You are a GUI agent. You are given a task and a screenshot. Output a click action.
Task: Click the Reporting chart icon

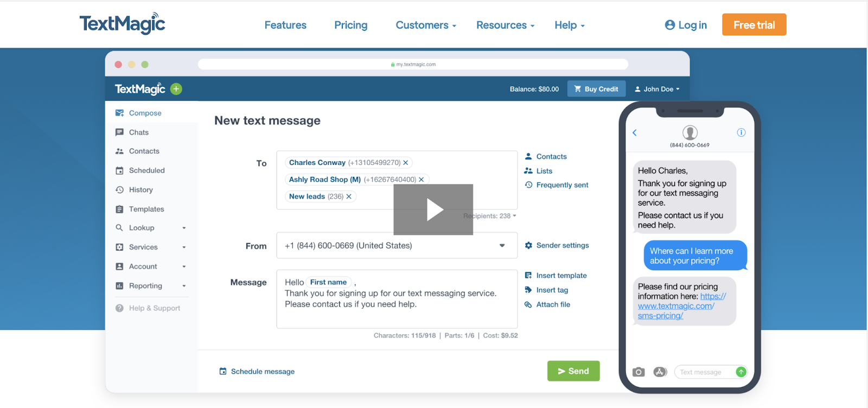click(x=119, y=286)
